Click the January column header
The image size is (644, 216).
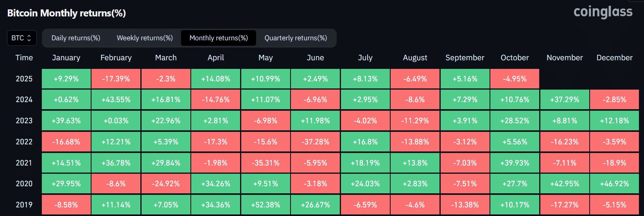pos(66,58)
